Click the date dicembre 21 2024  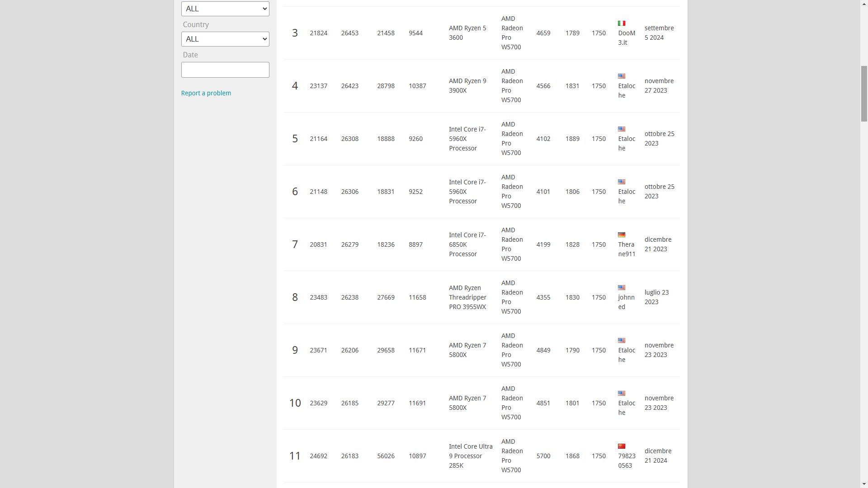[x=658, y=456]
